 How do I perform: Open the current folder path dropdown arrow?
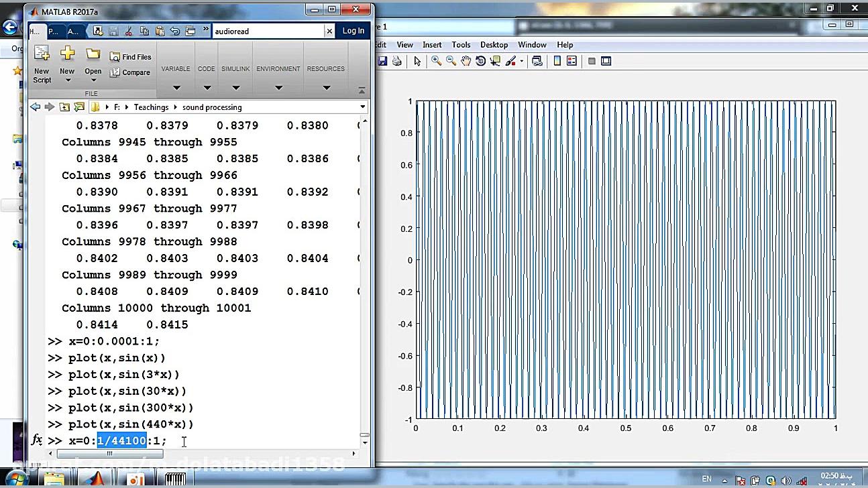363,107
